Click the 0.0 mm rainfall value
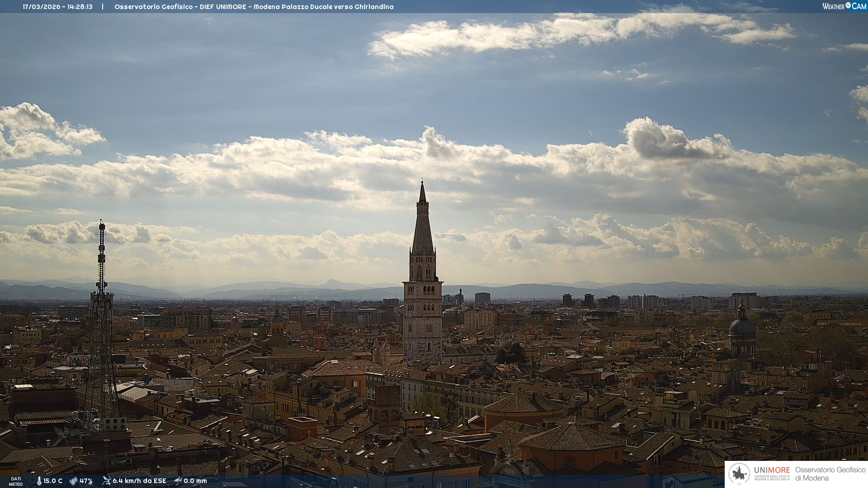Screen dimensions: 868x488 coord(195,481)
